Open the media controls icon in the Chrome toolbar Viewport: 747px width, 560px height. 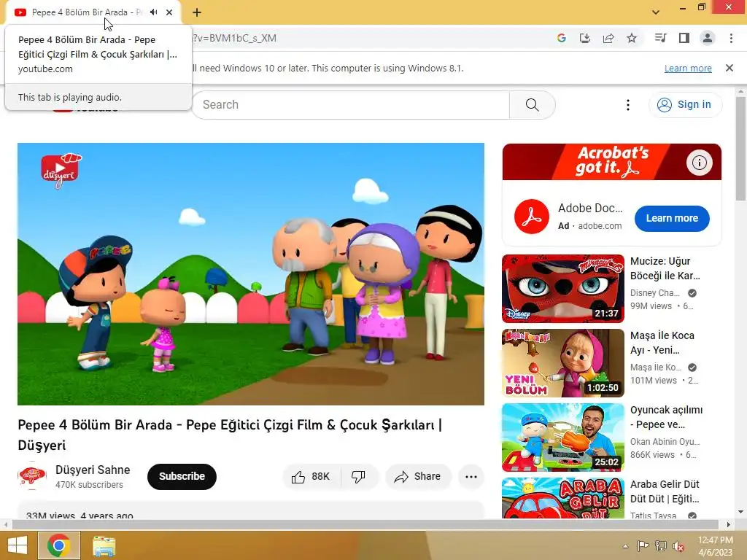(x=660, y=38)
